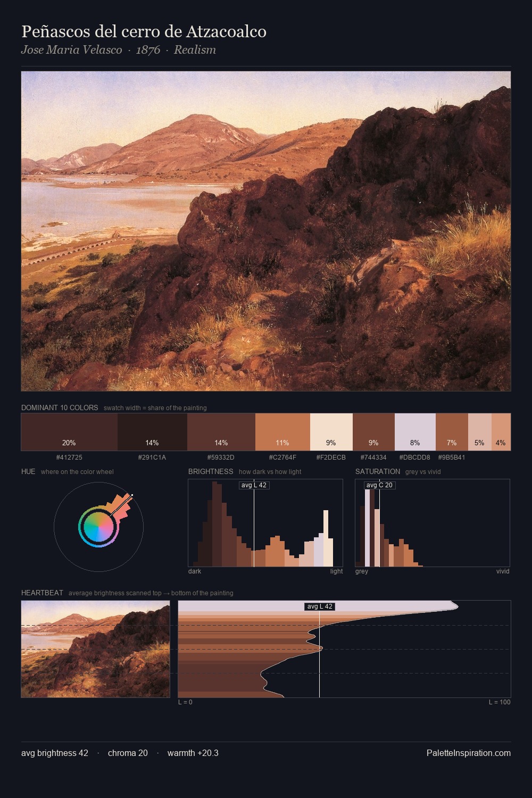
Task: Click the 'L = 0' axis label
Action: tap(185, 702)
